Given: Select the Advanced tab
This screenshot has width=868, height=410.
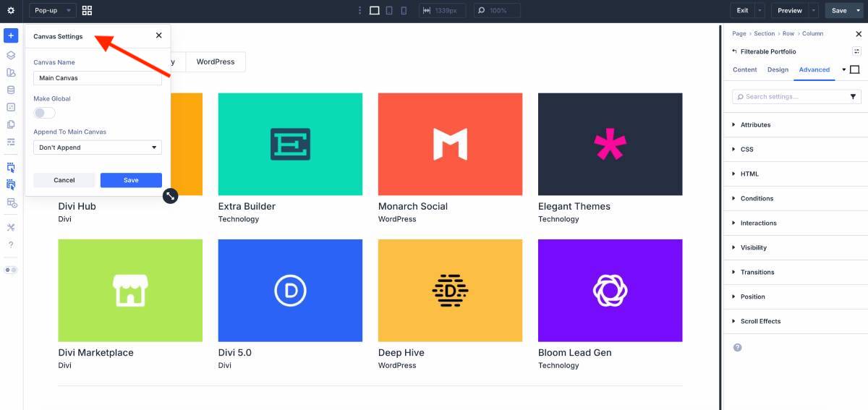Looking at the screenshot, I should point(814,69).
